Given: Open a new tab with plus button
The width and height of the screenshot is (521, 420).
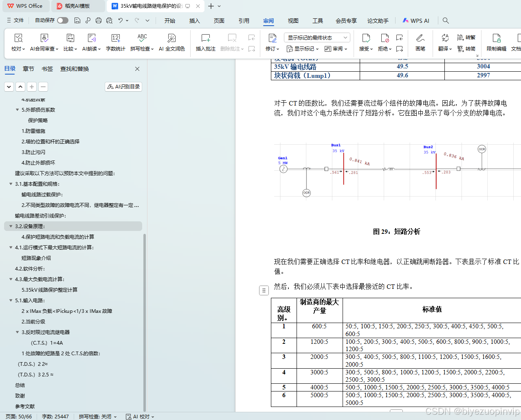Looking at the screenshot, I should click(211, 6).
